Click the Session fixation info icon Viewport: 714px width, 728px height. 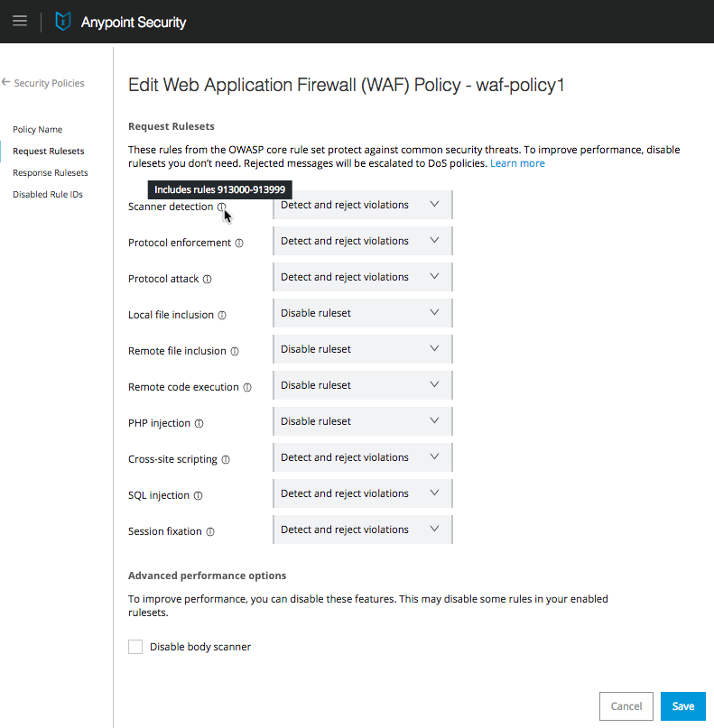pyautogui.click(x=209, y=530)
